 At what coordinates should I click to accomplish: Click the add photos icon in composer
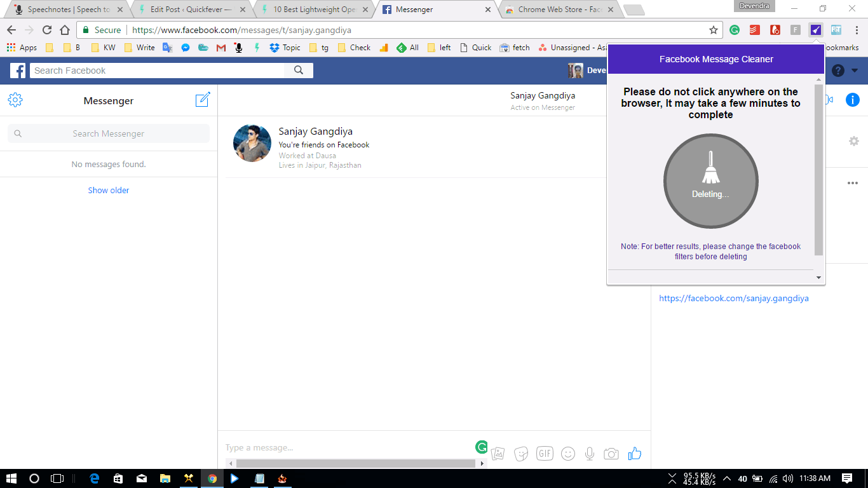[498, 454]
